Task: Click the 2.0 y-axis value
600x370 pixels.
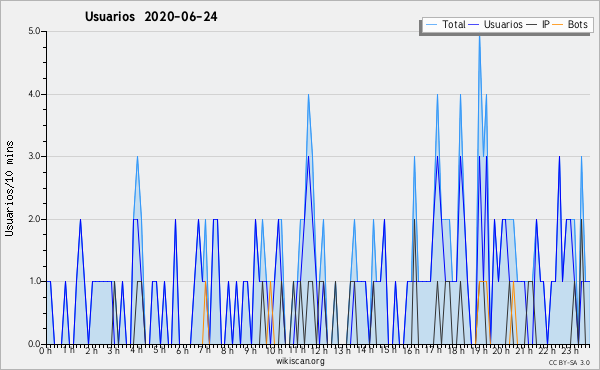Action: (x=34, y=219)
